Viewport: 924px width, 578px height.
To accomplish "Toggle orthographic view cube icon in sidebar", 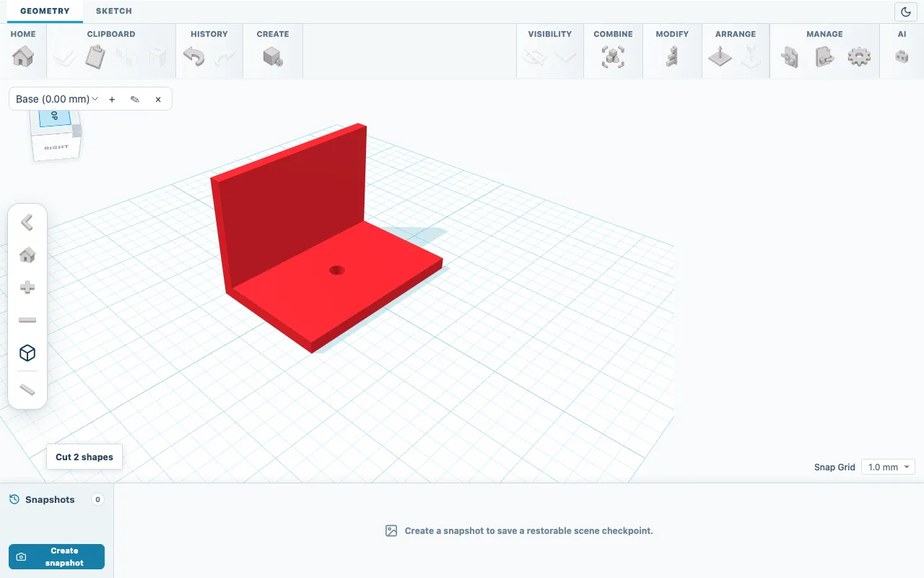I will click(27, 353).
